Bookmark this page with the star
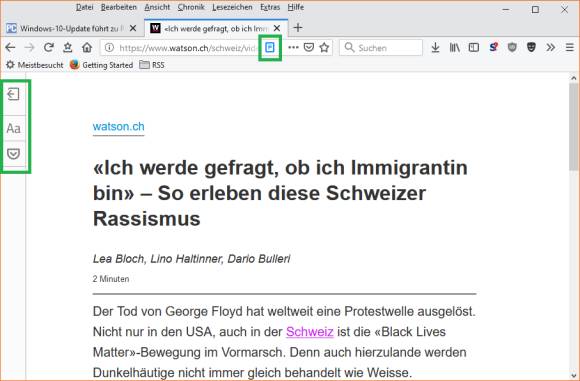 [x=324, y=47]
